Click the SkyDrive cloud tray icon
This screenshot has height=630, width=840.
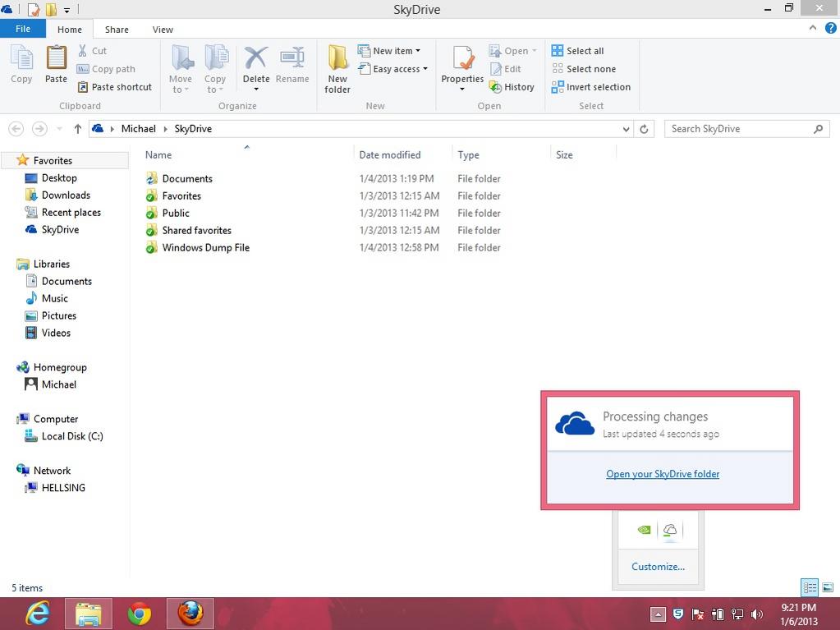(670, 530)
